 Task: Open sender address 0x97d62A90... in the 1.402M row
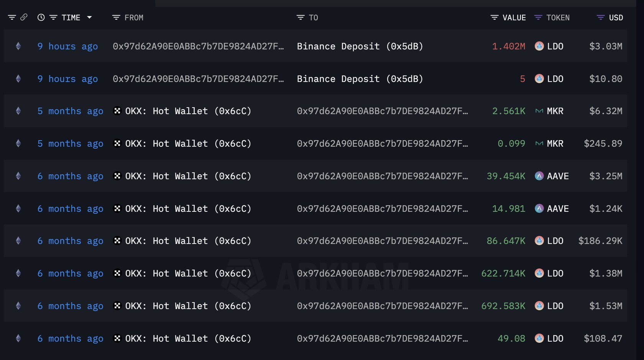click(199, 46)
